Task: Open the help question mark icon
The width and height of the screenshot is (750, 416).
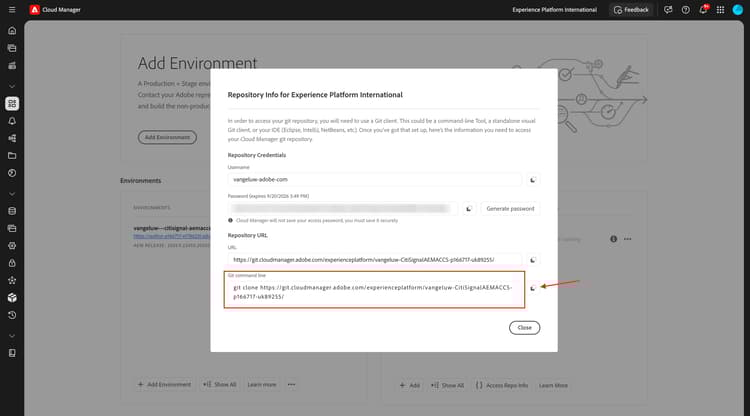Action: [685, 10]
